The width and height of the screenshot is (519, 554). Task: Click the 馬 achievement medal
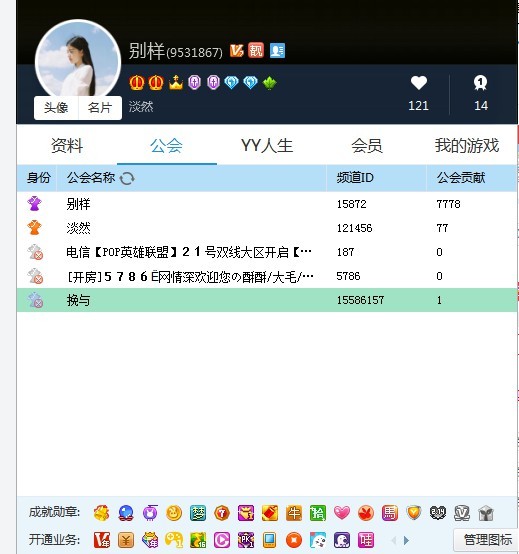(x=390, y=513)
